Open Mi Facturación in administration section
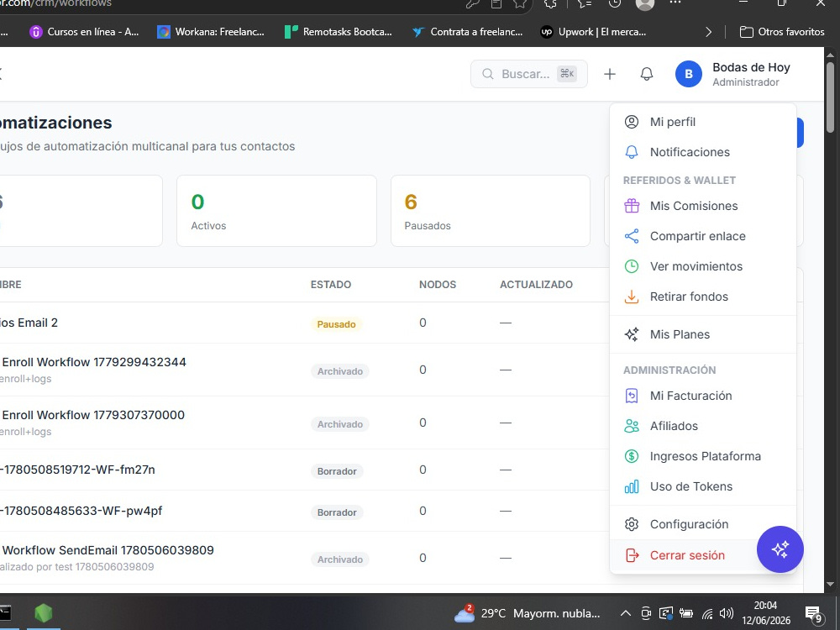840x630 pixels. [x=703, y=396]
